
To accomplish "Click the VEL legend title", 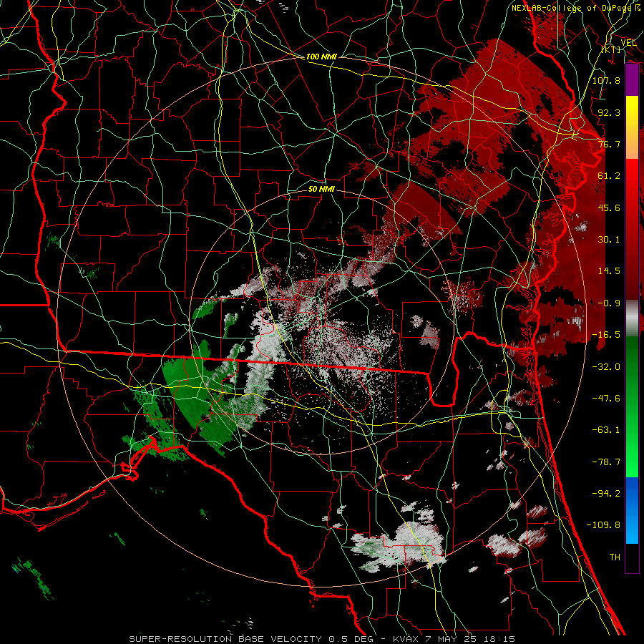I will (628, 43).
